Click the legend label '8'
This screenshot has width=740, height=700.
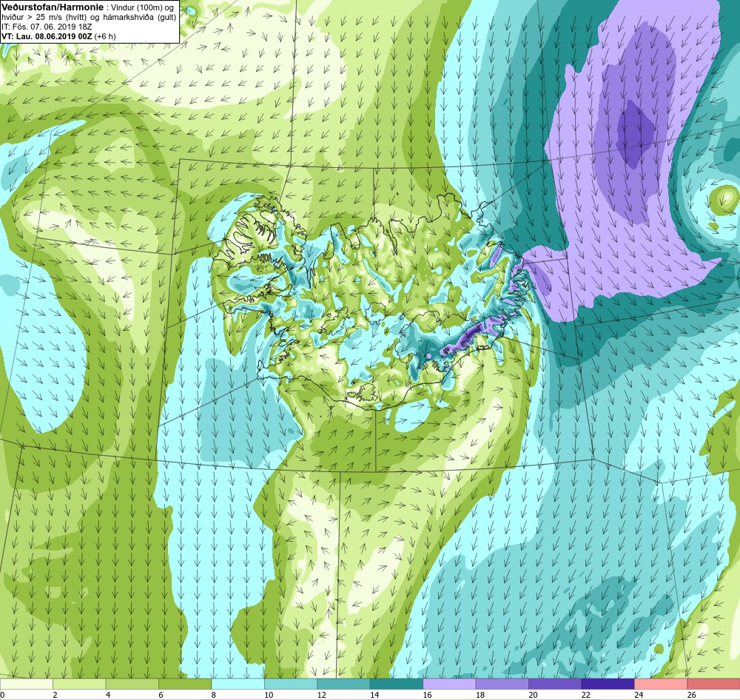214,694
